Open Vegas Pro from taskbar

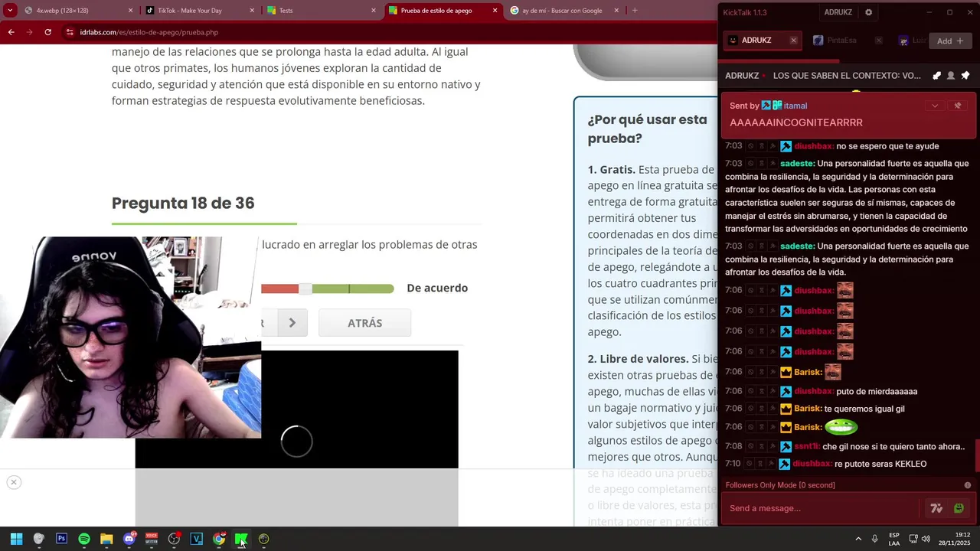[196, 539]
